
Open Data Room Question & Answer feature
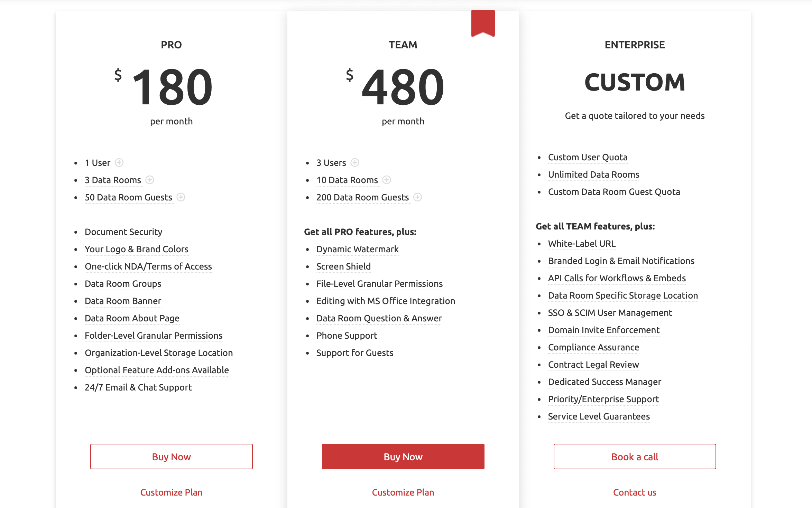379,318
